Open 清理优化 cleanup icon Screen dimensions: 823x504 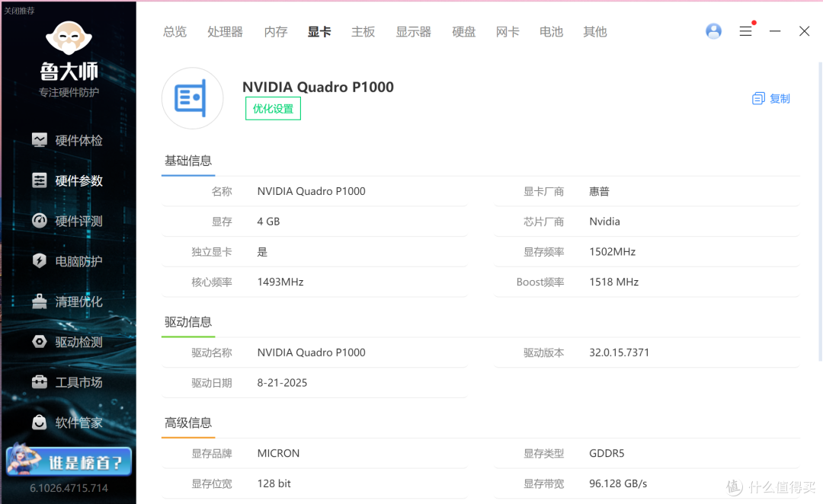pyautogui.click(x=40, y=301)
